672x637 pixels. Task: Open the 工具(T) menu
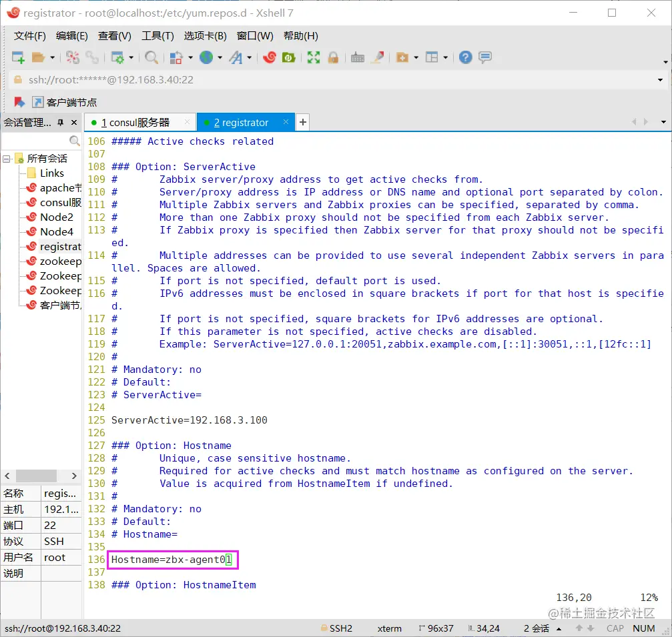coord(157,36)
